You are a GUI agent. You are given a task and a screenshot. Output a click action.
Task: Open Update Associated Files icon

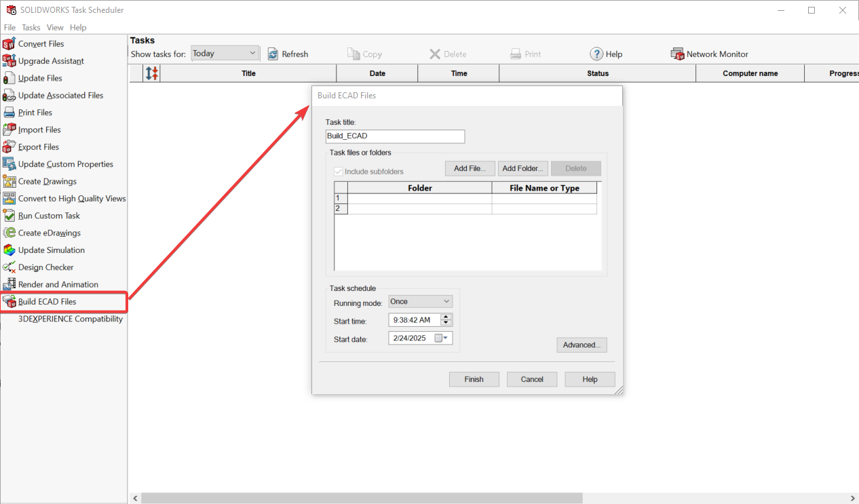click(x=9, y=96)
